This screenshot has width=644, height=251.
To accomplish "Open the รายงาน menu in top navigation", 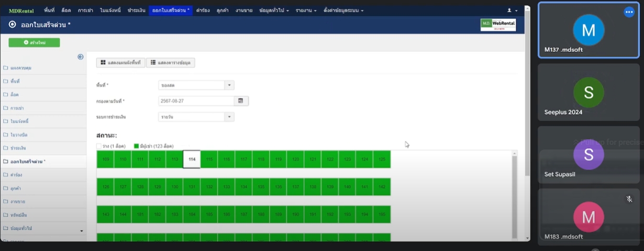I will click(306, 10).
